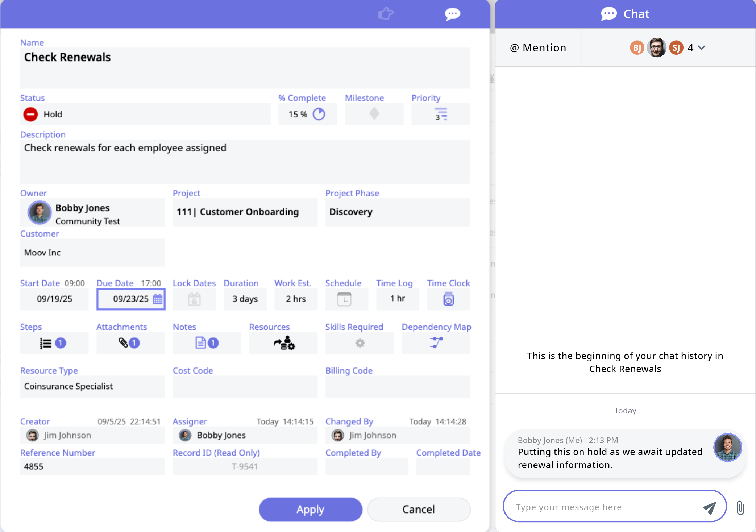Open the Schedule calendar icon
This screenshot has height=532, width=756.
click(x=344, y=299)
